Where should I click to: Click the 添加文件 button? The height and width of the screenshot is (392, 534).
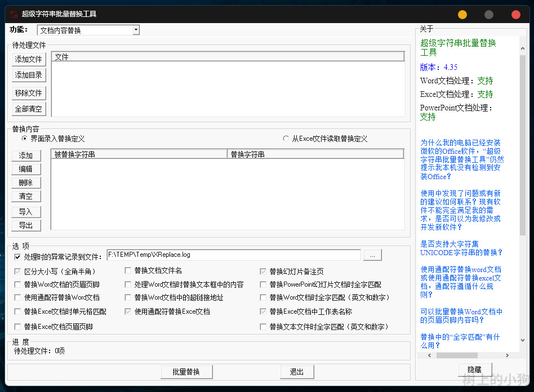(29, 59)
